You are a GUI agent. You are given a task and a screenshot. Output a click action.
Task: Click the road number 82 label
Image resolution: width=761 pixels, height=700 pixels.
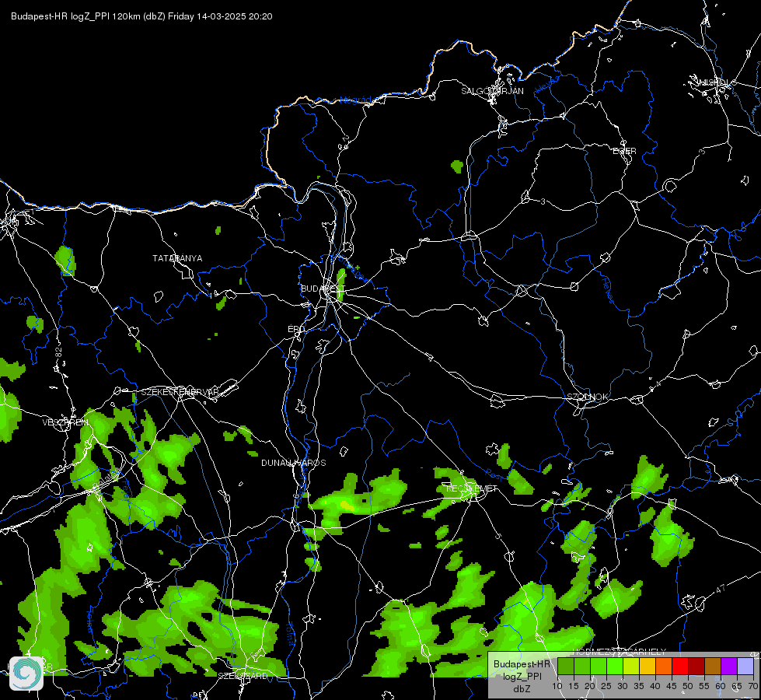[x=59, y=352]
